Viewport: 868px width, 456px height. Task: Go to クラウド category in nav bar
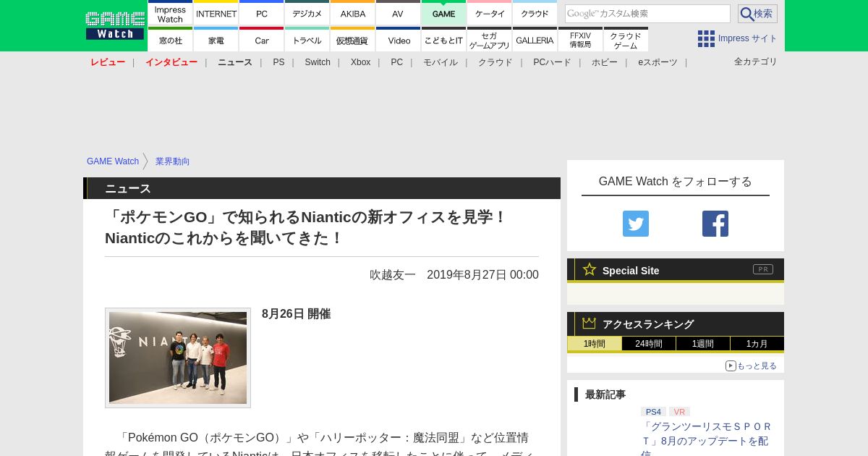click(x=495, y=62)
